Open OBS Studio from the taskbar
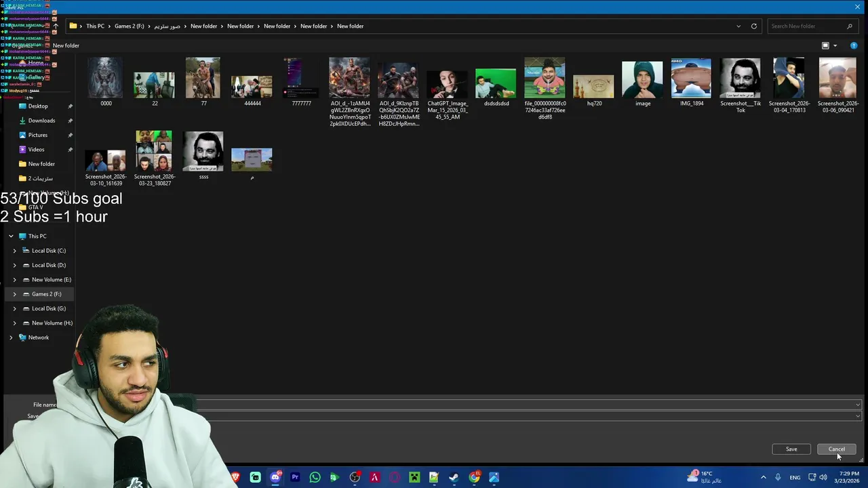 point(355,477)
